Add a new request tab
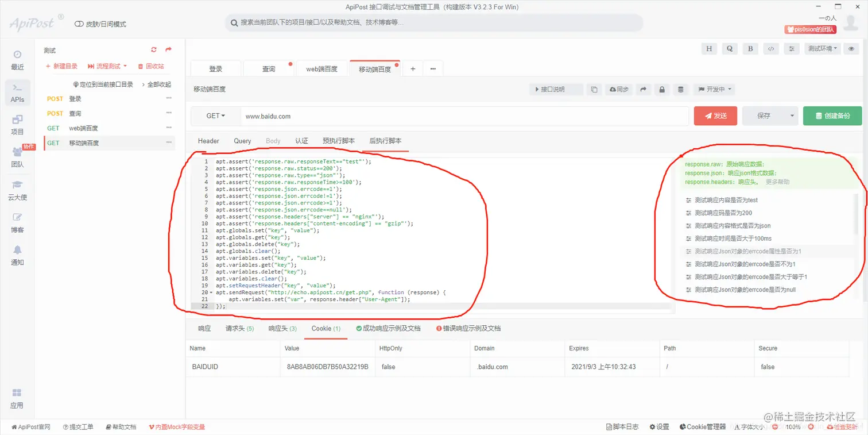This screenshot has height=435, width=868. click(413, 69)
